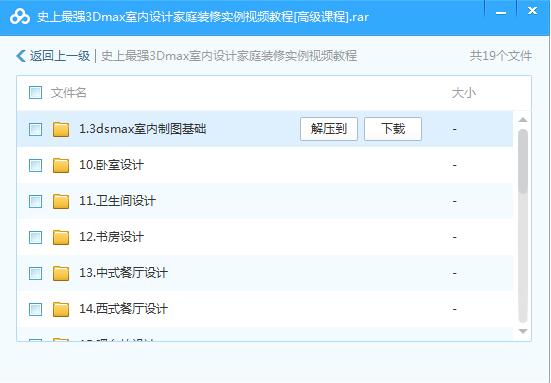Toggle the select-all checkbox beside 文件名
The image size is (551, 383).
pyautogui.click(x=35, y=93)
